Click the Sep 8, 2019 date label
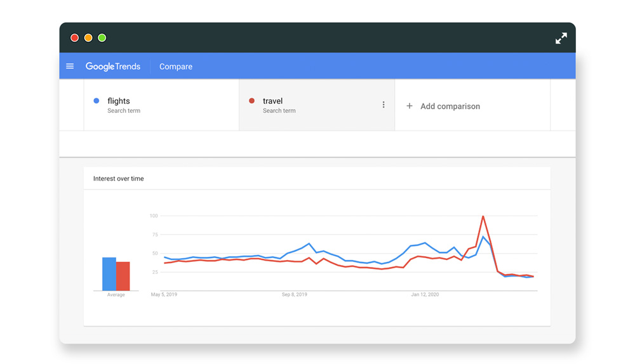635x364 pixels. (x=295, y=295)
